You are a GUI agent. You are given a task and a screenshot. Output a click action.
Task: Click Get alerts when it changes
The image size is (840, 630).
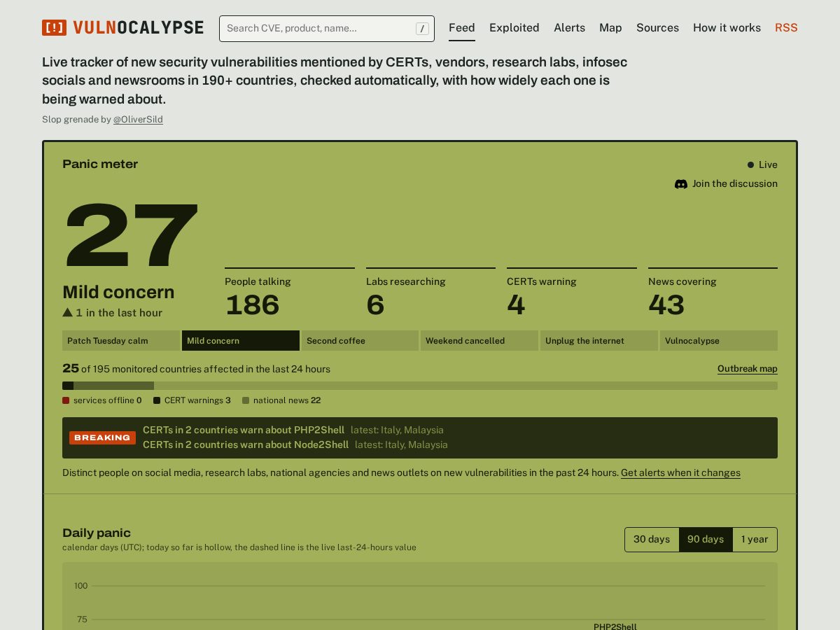pyautogui.click(x=680, y=473)
